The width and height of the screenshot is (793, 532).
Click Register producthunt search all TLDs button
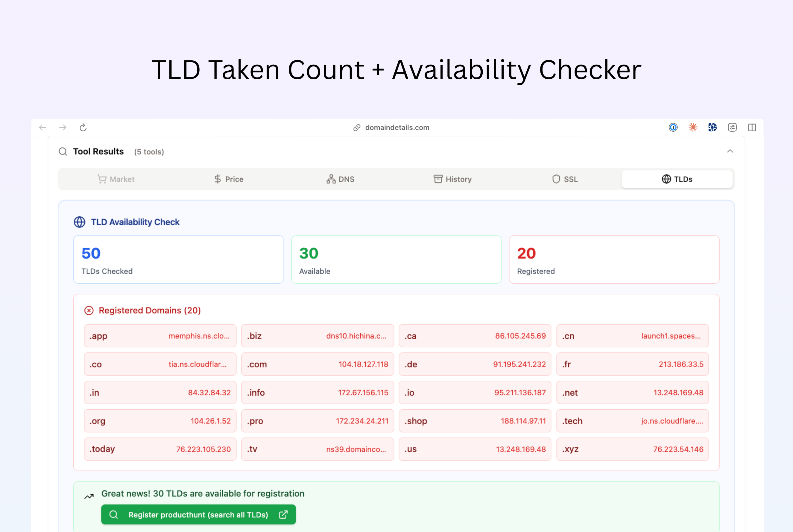coord(198,515)
